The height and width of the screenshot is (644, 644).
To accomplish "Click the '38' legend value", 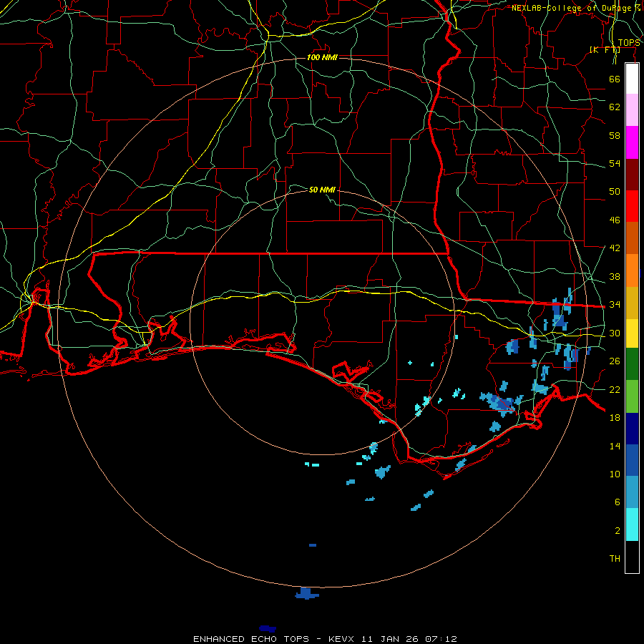I will coord(615,276).
